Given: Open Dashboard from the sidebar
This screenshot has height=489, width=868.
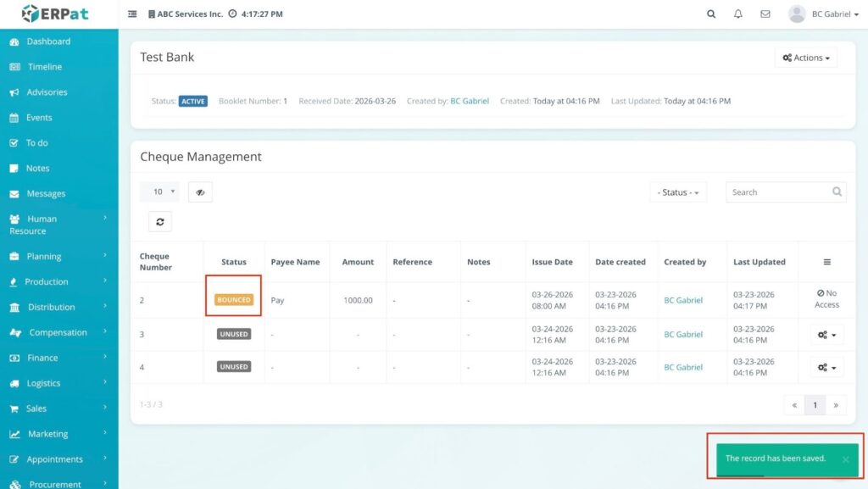Looking at the screenshot, I should pos(48,42).
